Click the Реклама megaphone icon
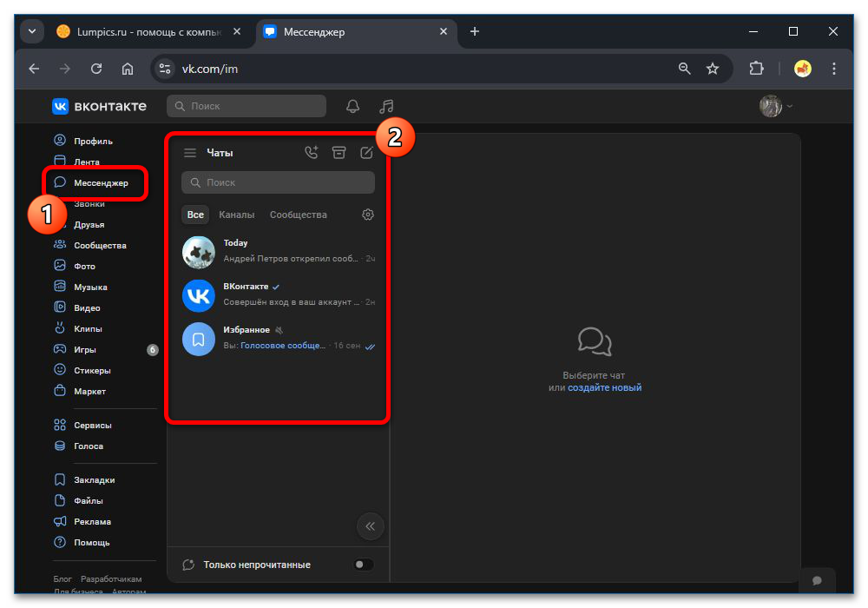 [x=60, y=521]
